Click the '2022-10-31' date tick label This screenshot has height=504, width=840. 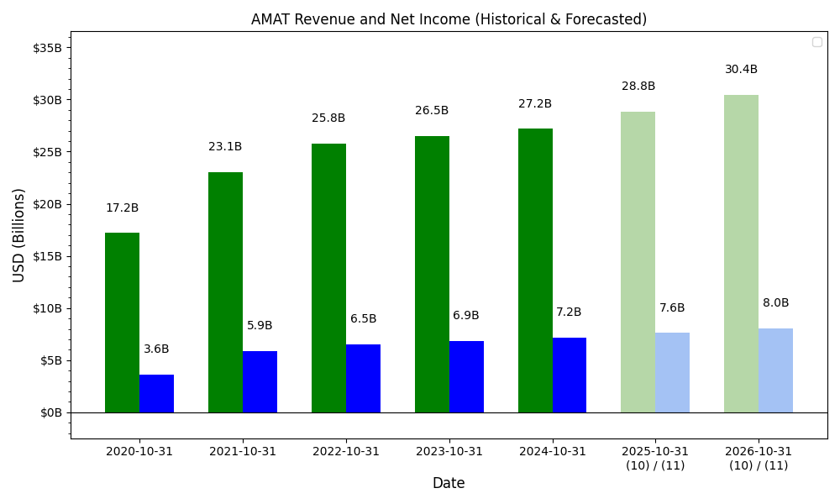click(x=346, y=452)
